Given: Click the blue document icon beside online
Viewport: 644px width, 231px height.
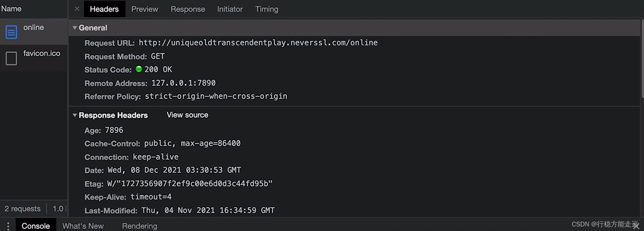Looking at the screenshot, I should 11,32.
